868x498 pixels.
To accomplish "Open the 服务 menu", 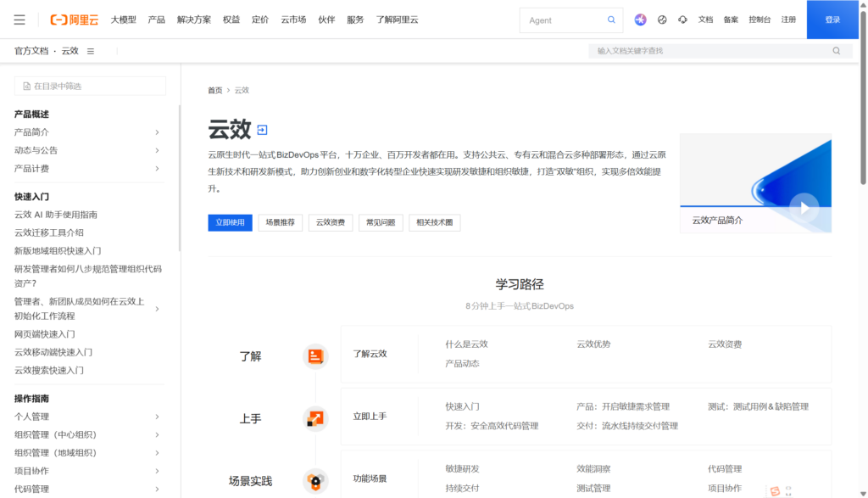I will 355,20.
